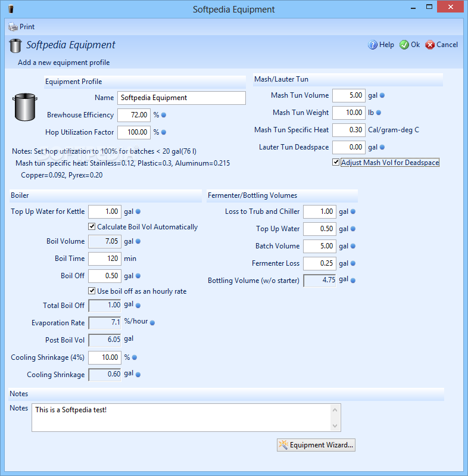Click the blue dot beside Cooling Shrinkage (4%)
Image resolution: width=468 pixels, height=476 pixels.
pos(135,357)
